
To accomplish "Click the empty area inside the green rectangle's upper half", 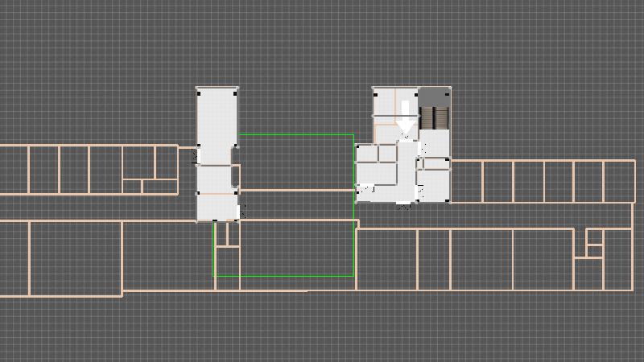I will pos(296,161).
